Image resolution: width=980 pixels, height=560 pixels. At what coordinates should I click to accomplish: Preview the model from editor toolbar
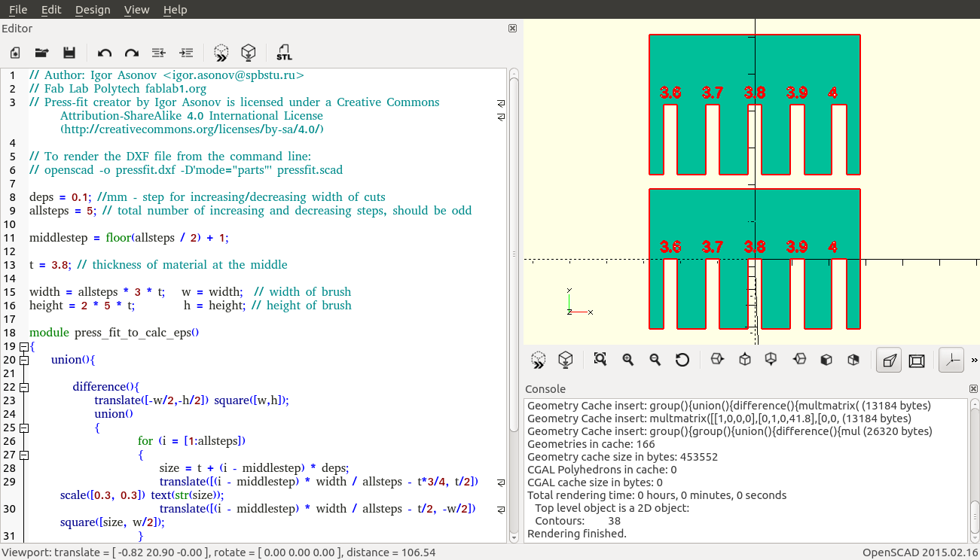221,53
